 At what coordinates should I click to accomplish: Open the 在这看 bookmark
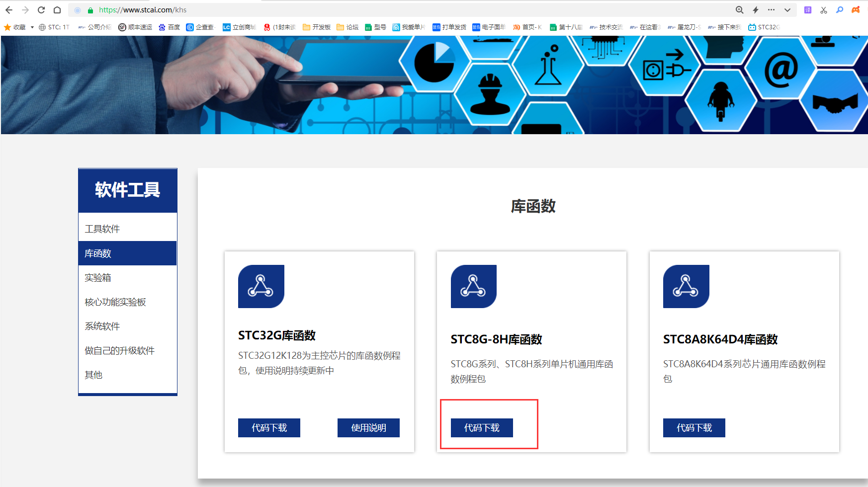(645, 27)
